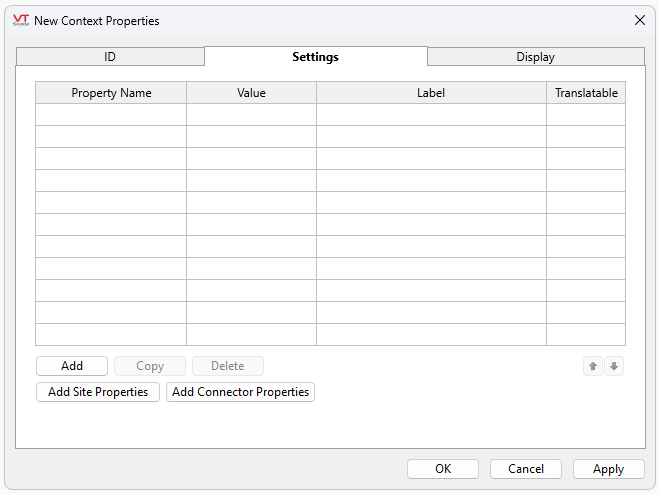659x494 pixels.
Task: Click Add Site Properties button
Action: pos(98,392)
